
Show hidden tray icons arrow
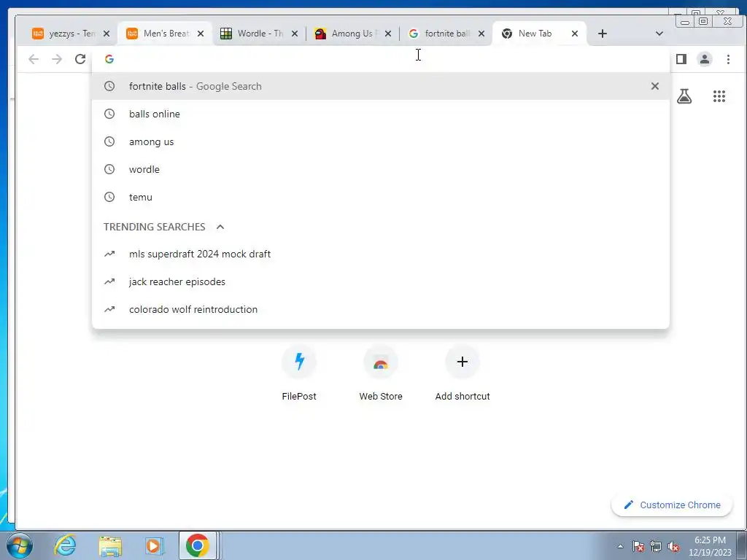(x=620, y=546)
